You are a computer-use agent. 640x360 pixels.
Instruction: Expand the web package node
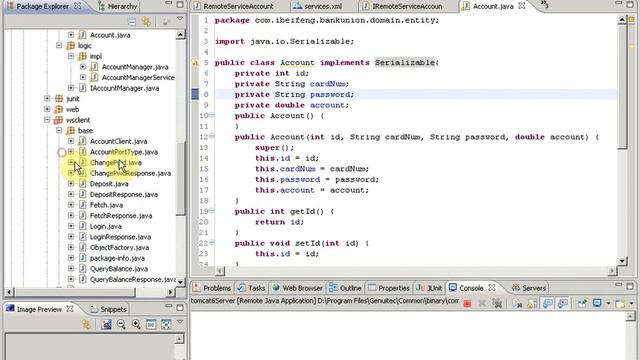pyautogui.click(x=47, y=109)
